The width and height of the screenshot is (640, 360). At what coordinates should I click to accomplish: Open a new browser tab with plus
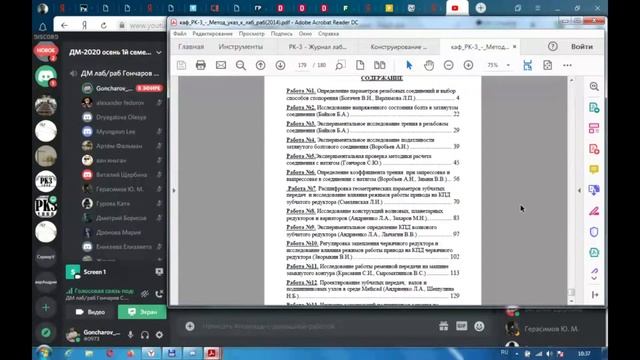481,8
